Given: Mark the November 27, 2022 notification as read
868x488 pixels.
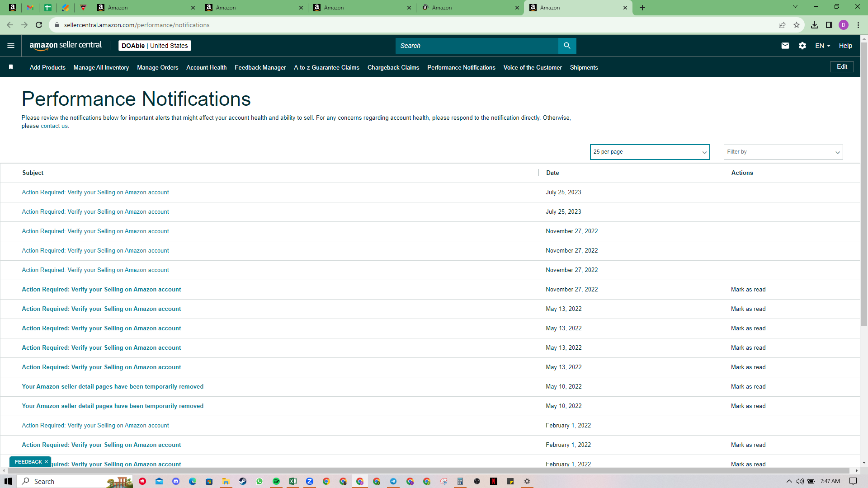Looking at the screenshot, I should (x=748, y=290).
